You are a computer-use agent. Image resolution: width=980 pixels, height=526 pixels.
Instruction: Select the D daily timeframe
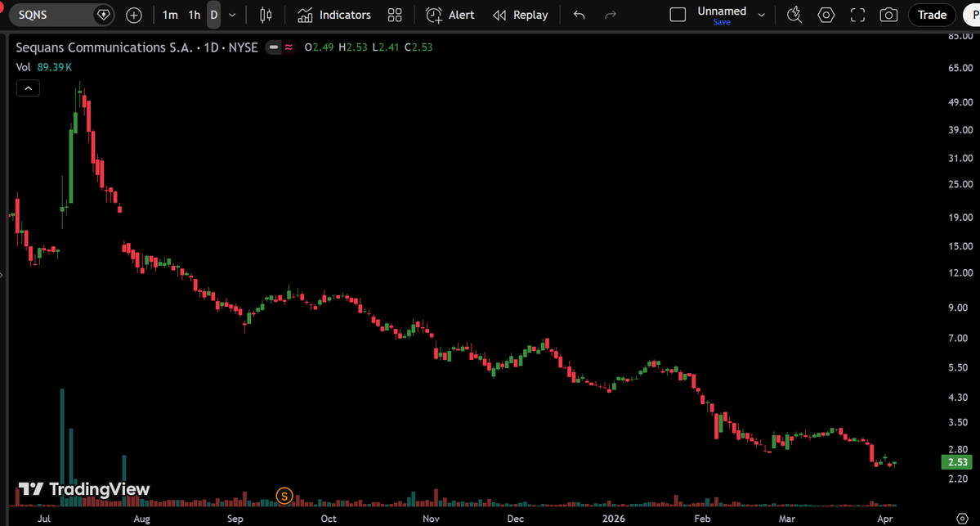(x=214, y=15)
